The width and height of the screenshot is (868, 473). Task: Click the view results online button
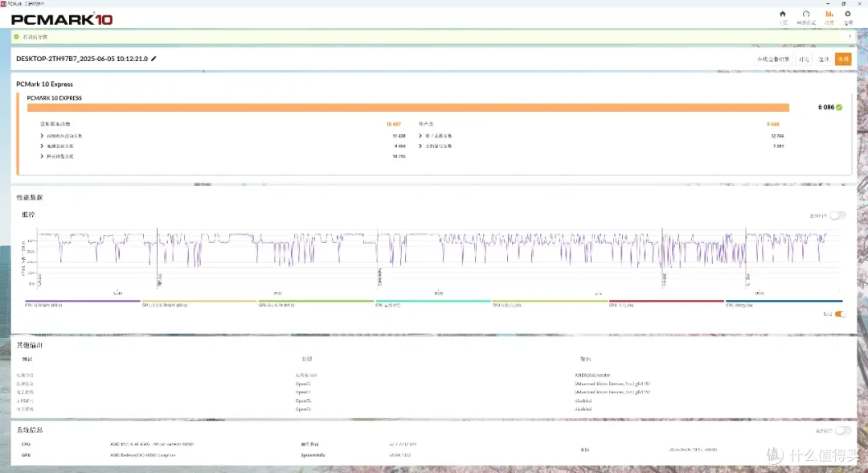click(x=773, y=60)
